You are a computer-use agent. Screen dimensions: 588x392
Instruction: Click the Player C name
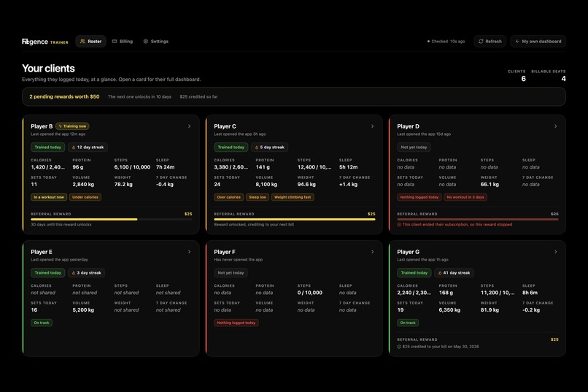tap(225, 126)
